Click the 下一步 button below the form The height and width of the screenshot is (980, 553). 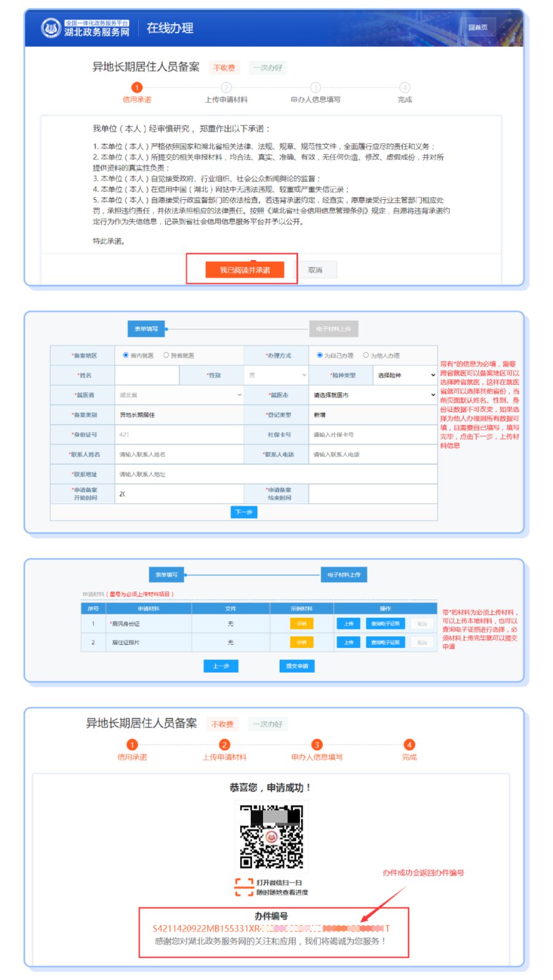tap(244, 512)
